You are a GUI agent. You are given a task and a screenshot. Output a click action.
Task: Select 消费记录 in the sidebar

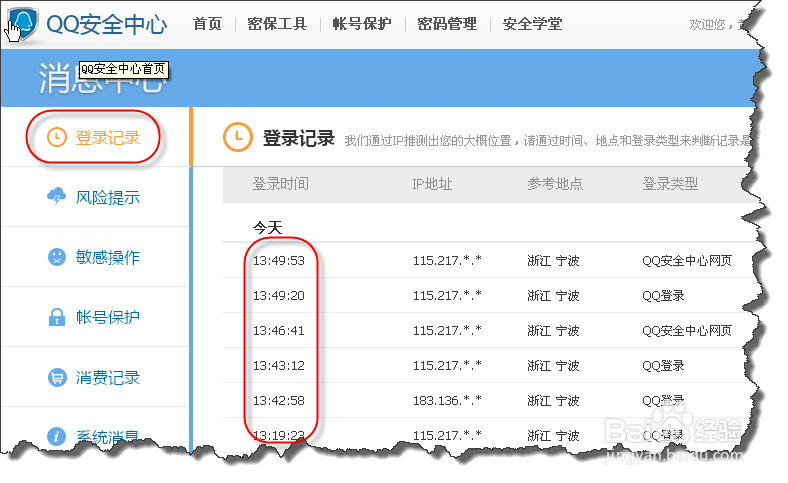point(108,377)
